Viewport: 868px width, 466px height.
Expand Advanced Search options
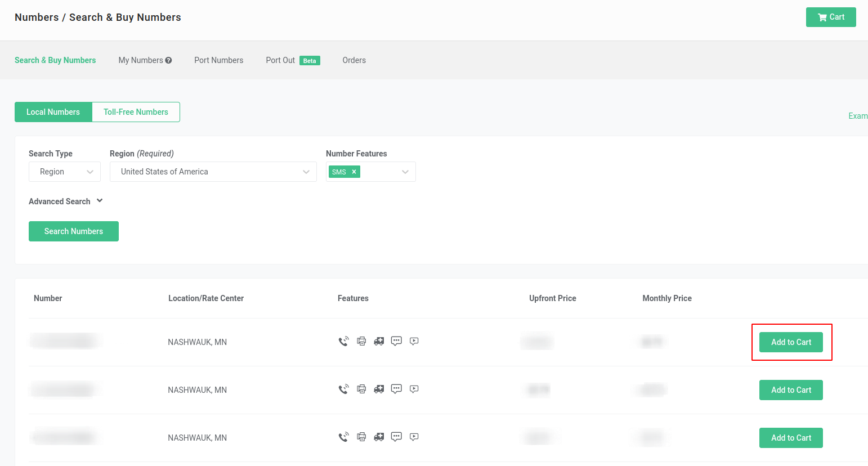coord(65,201)
